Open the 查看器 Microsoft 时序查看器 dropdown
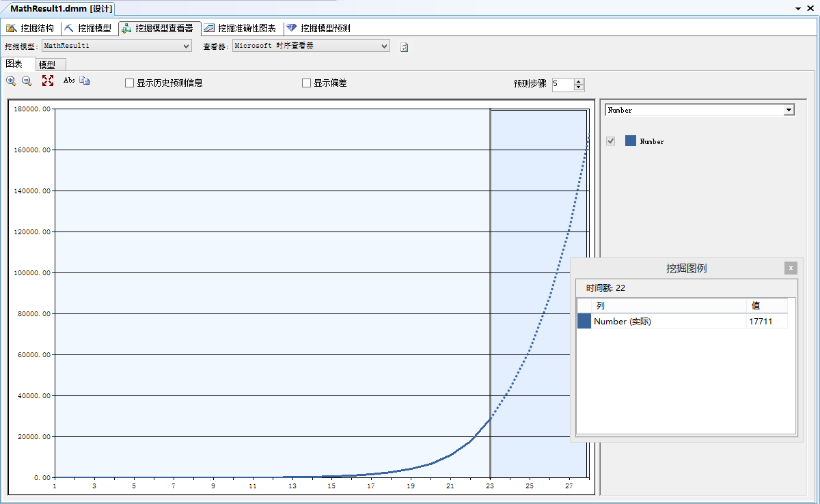The height and width of the screenshot is (504, 820). click(x=311, y=46)
